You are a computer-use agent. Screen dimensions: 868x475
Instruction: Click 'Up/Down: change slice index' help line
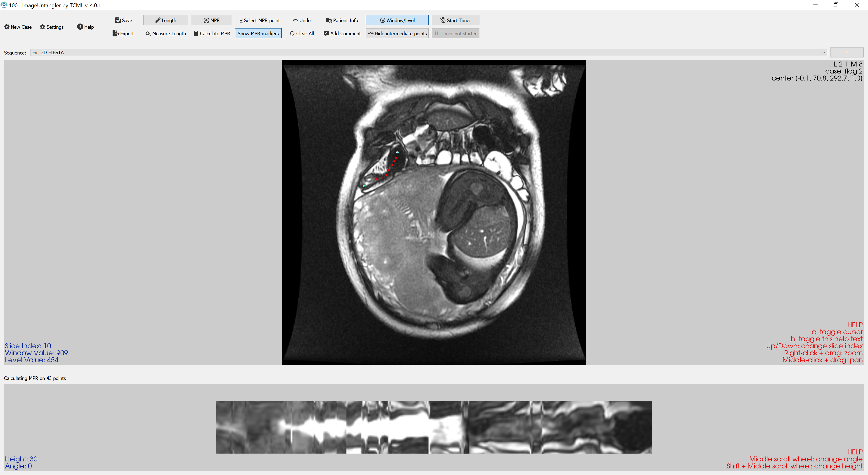coord(814,346)
